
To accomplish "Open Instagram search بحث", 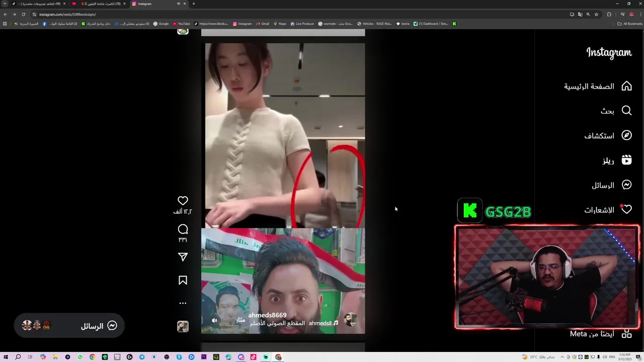I will [x=616, y=111].
